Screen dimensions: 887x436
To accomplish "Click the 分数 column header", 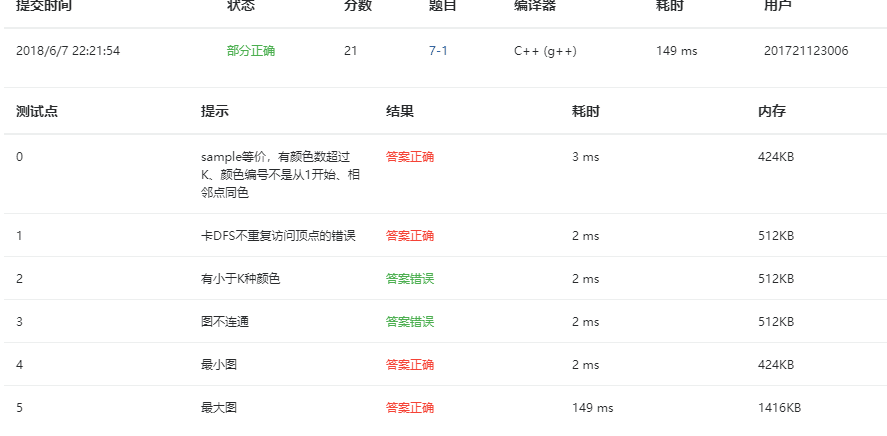I will [358, 6].
